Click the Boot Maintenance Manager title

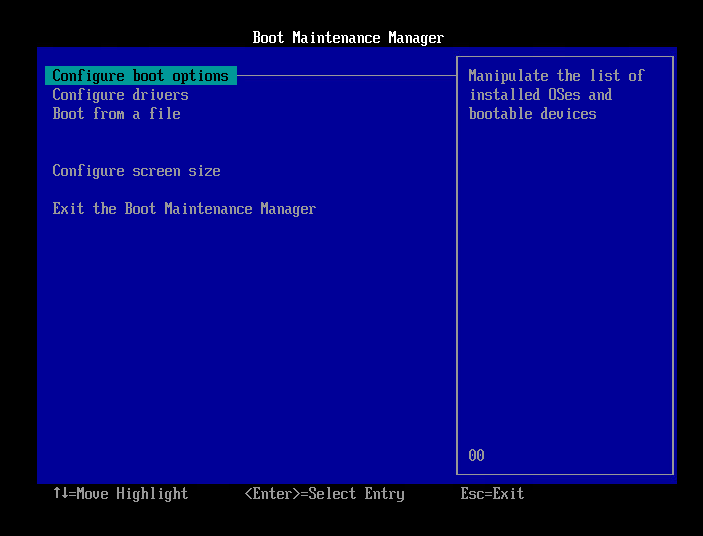pyautogui.click(x=348, y=38)
